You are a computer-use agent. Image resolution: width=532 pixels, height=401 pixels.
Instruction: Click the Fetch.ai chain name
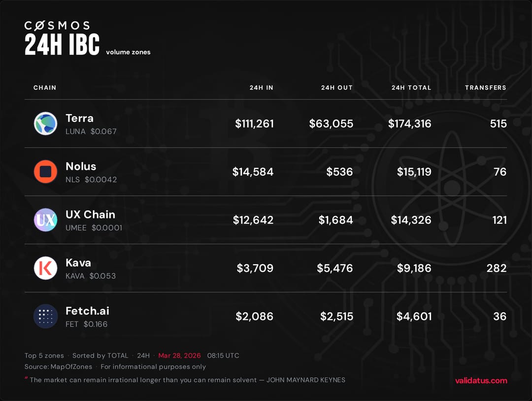[87, 311]
